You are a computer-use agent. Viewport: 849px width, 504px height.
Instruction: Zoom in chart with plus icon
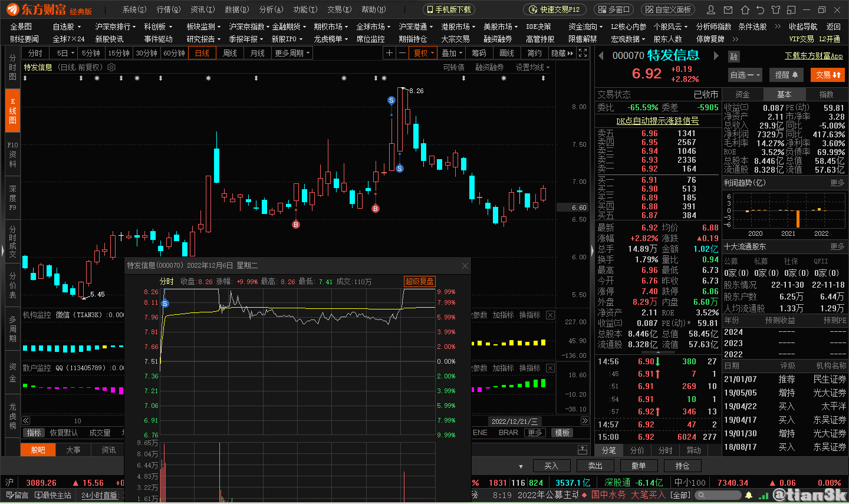(389, 53)
